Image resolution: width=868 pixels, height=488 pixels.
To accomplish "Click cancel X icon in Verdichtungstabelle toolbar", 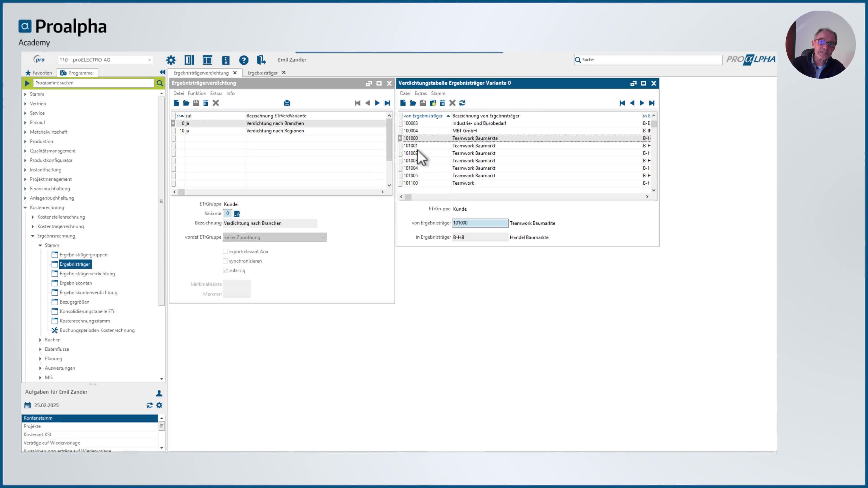I will (x=452, y=103).
